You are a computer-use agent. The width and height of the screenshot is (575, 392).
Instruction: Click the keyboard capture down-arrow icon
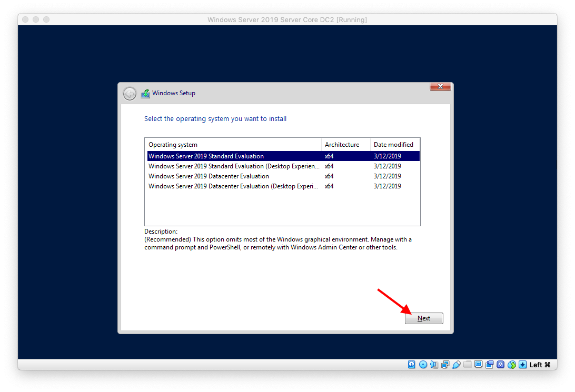click(x=523, y=365)
